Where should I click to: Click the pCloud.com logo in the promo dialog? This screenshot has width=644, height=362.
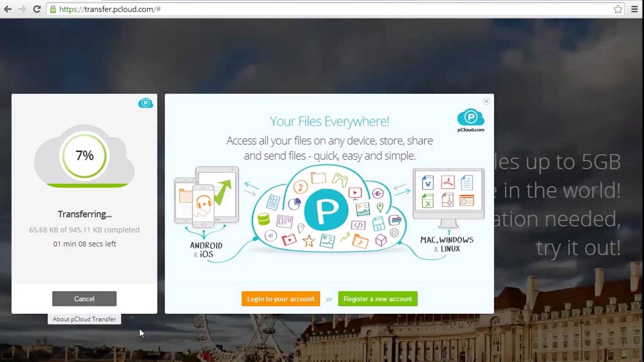coord(471,121)
